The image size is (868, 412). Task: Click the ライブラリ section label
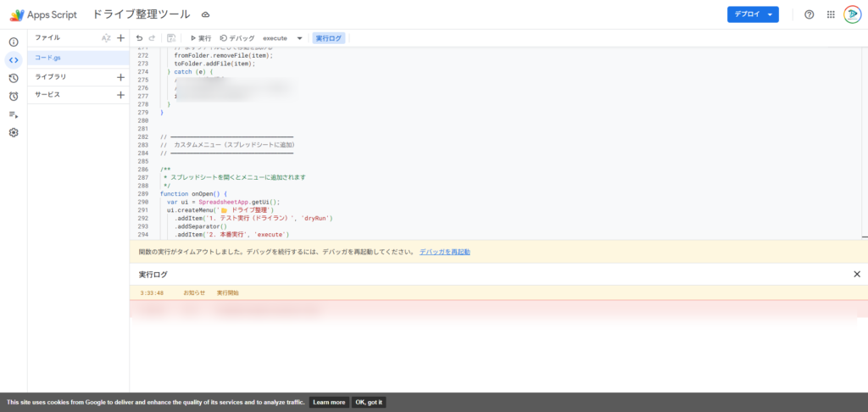50,77
